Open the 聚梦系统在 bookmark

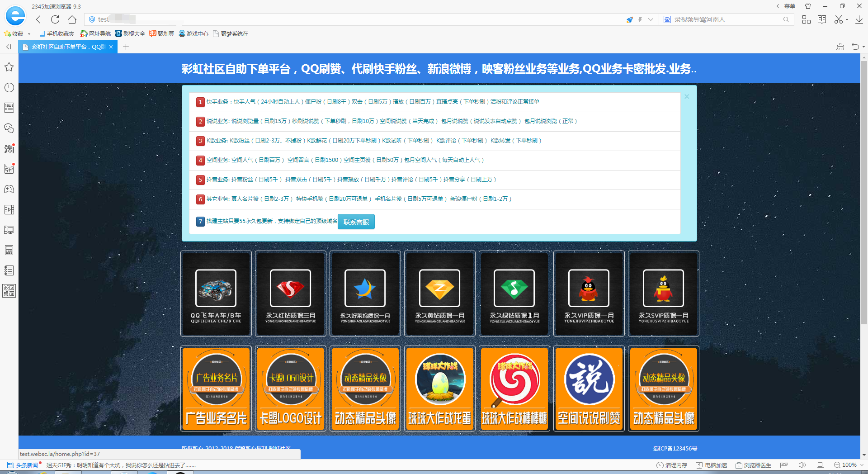tap(231, 34)
